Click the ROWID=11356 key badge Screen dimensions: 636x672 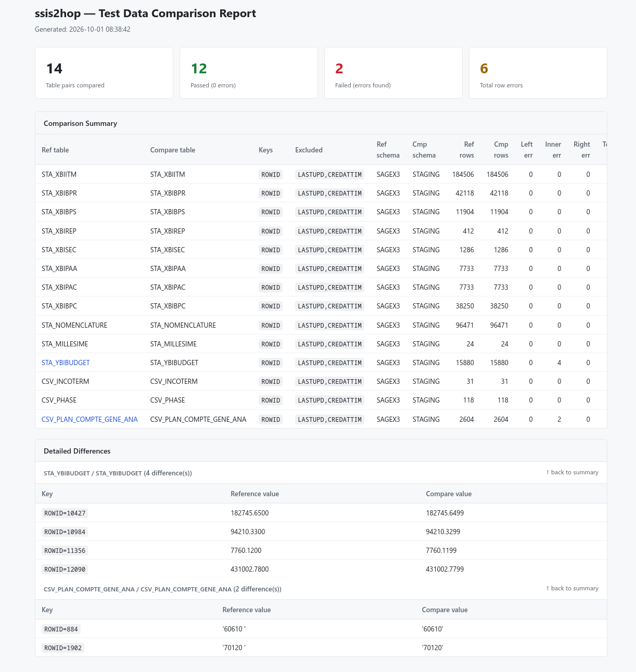coord(65,551)
